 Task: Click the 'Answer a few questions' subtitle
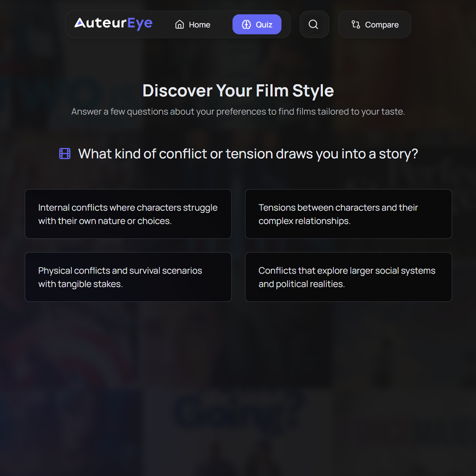[x=238, y=112]
